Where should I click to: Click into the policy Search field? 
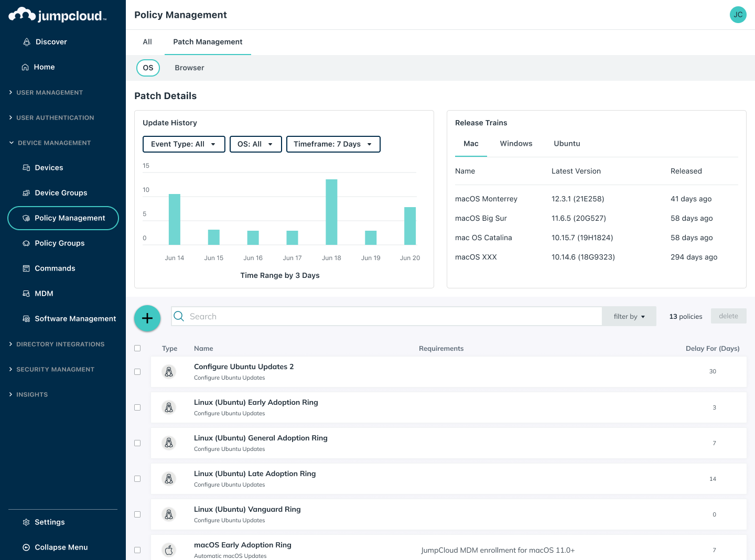click(388, 317)
